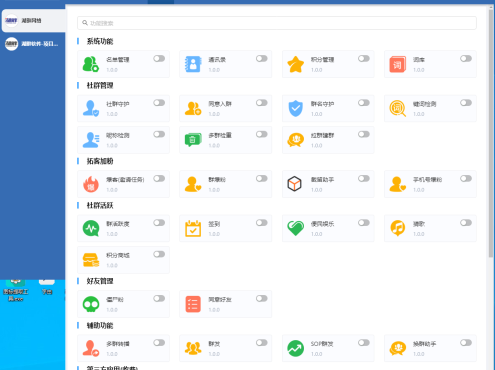This screenshot has width=495, height=370.
Task: Enable the 名单管理 toggle switch
Action: point(159,59)
